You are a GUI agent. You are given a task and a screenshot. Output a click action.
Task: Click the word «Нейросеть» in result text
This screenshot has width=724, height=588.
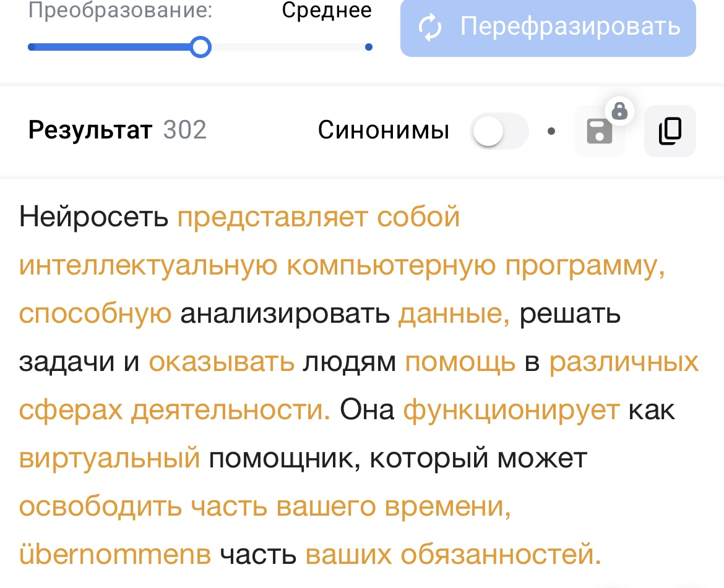point(94,218)
